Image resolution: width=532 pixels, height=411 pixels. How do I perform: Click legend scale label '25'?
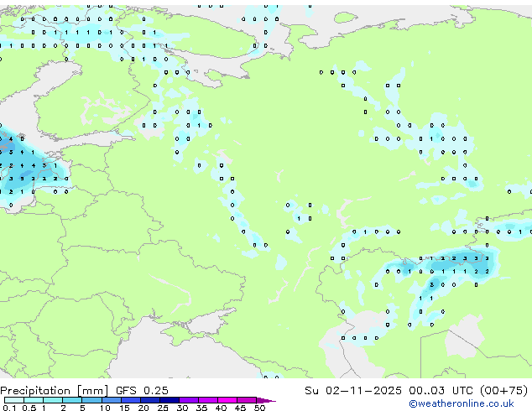coord(163,408)
